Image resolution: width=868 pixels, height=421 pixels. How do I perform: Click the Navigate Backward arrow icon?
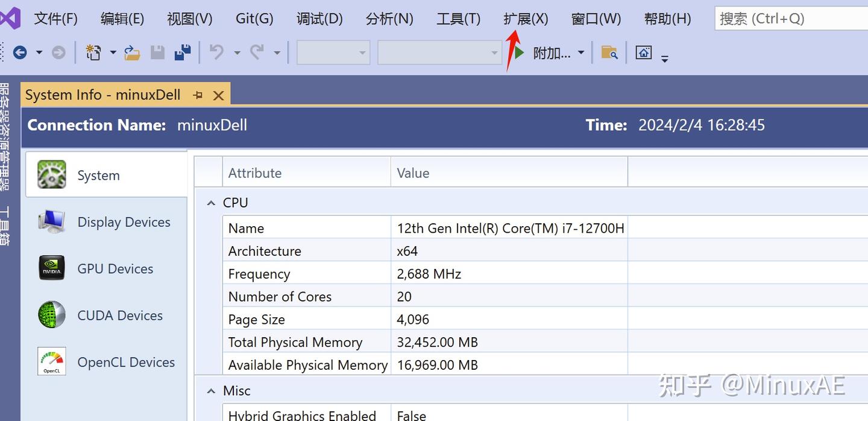(x=19, y=52)
